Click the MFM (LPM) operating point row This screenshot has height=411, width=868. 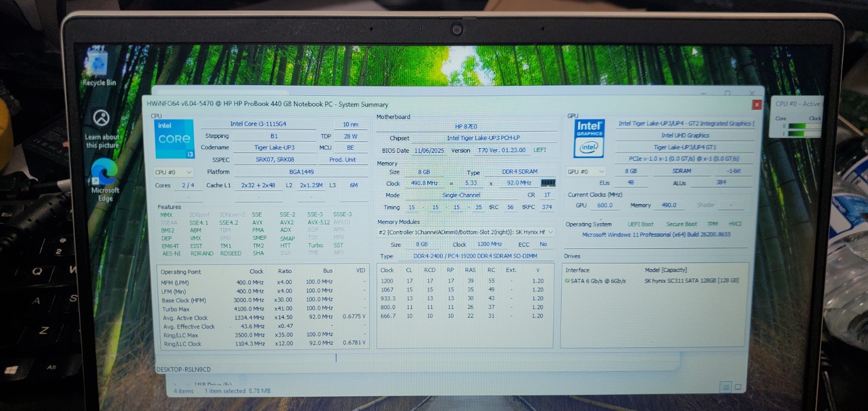[263, 282]
